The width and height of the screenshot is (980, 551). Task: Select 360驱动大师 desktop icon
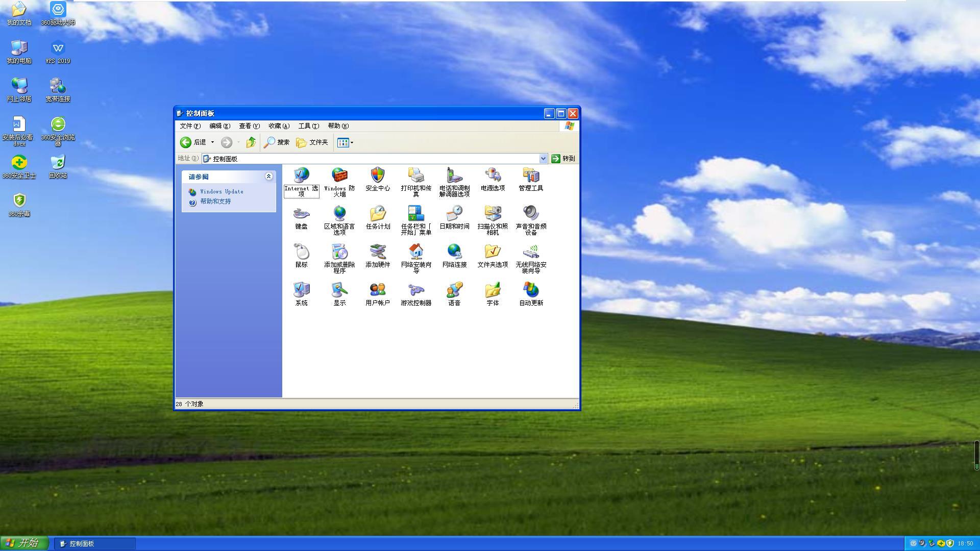[58, 14]
